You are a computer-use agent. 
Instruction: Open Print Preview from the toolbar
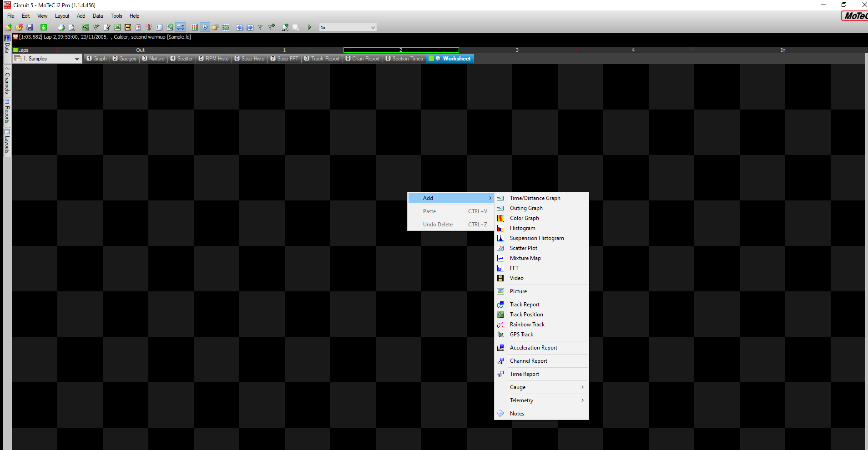(72, 27)
